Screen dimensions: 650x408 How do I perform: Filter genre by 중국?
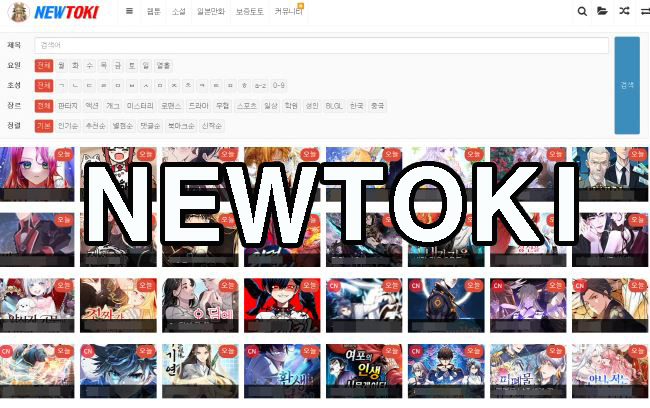377,106
